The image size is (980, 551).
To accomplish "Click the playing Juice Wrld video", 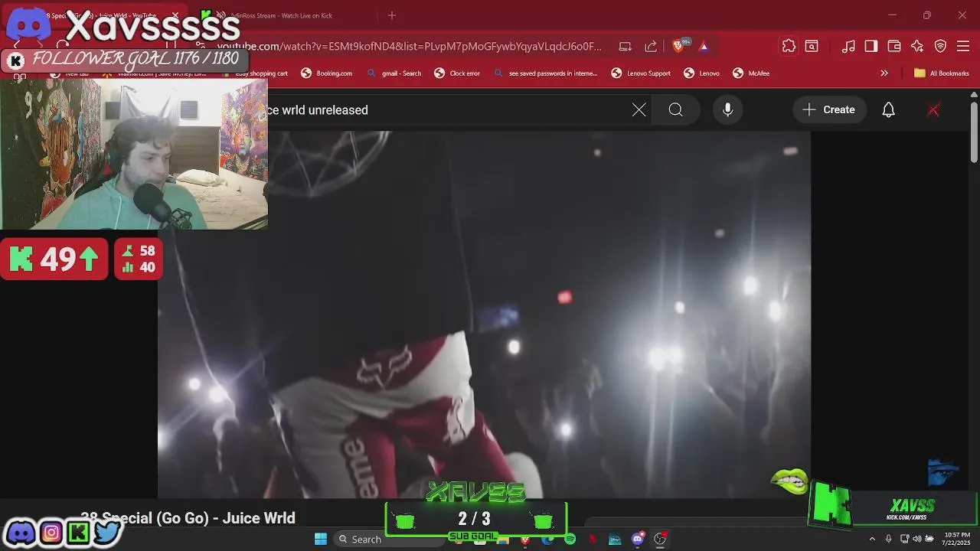I will (x=484, y=314).
